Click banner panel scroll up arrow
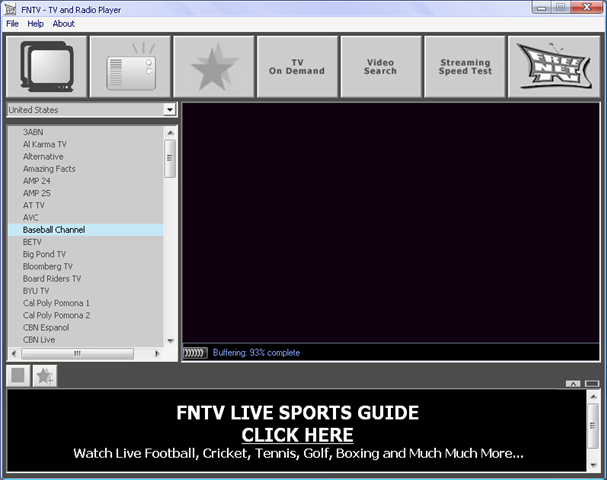The image size is (607, 480). [593, 396]
